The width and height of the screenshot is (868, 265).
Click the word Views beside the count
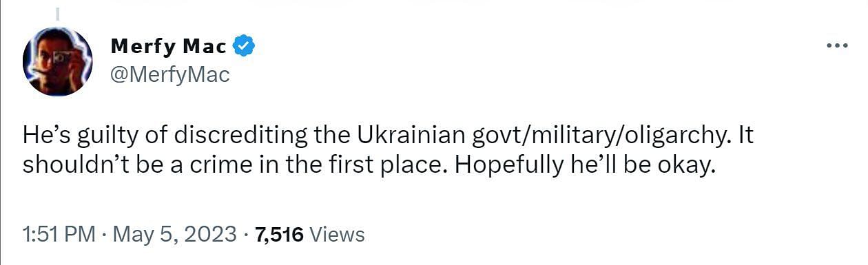point(338,235)
